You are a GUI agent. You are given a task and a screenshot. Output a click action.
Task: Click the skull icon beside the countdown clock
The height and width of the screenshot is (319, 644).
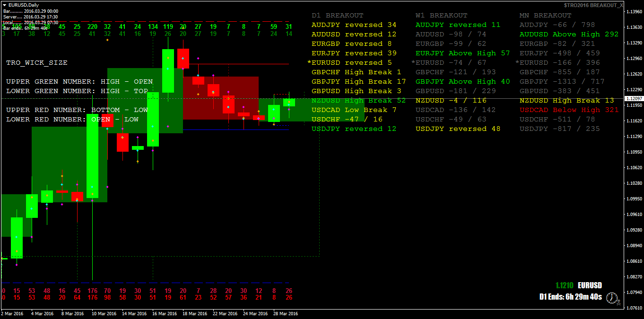pos(618,303)
